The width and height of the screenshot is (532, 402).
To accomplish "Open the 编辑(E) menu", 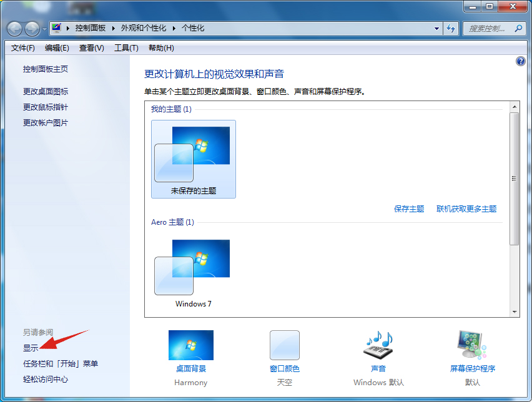I will [x=57, y=48].
